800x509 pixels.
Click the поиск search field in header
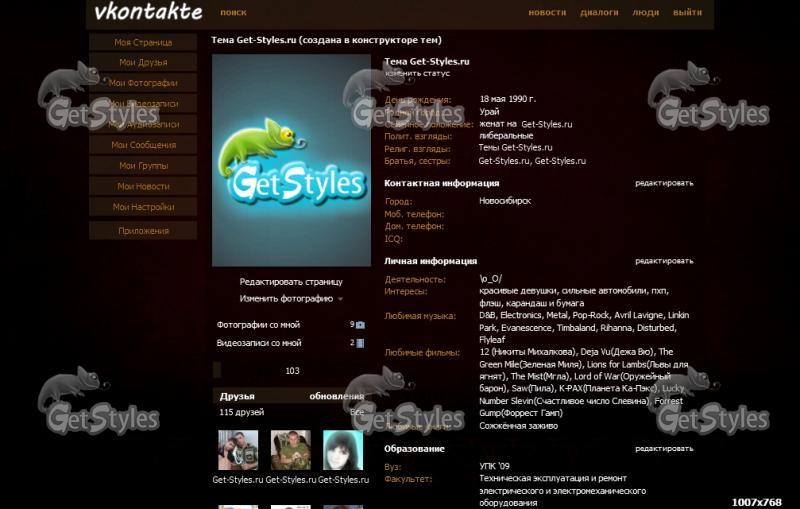click(233, 13)
